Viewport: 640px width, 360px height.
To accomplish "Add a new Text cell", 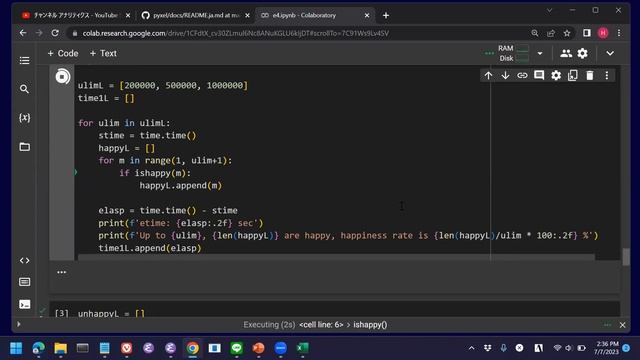I will point(103,53).
